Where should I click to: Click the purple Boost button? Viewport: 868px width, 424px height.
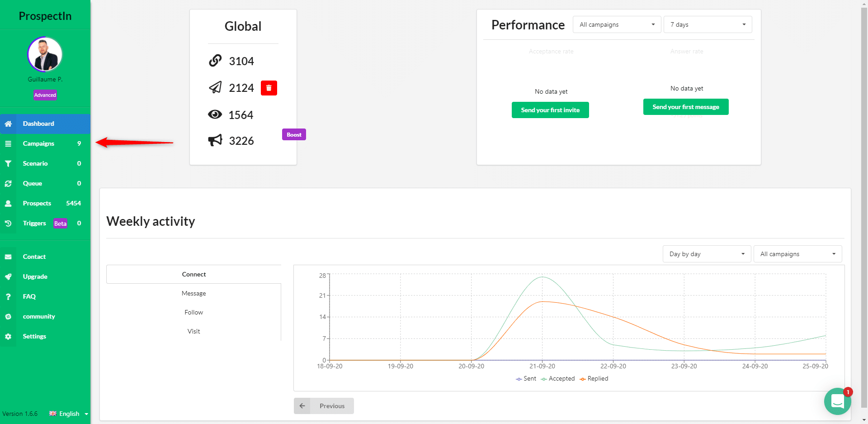pos(294,134)
